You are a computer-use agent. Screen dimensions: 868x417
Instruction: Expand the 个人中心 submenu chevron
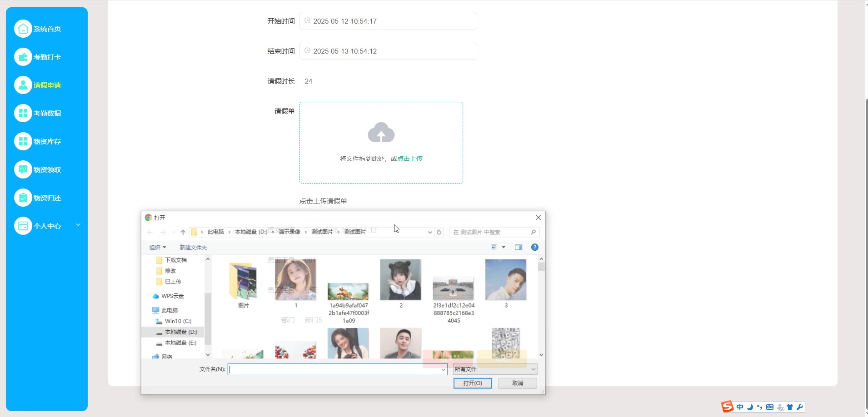pyautogui.click(x=78, y=225)
